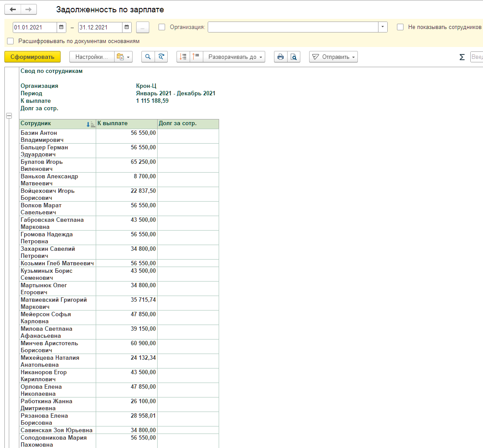Click the print icon

pyautogui.click(x=281, y=57)
